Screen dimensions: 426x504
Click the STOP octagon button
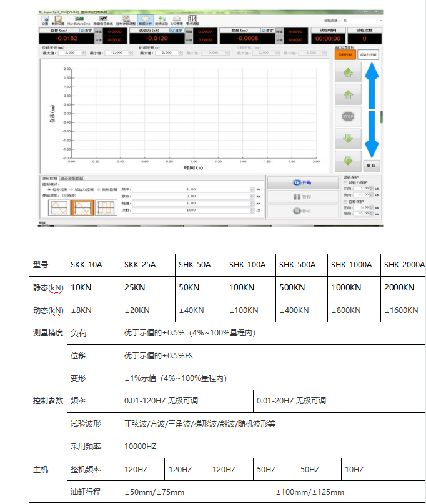(349, 116)
